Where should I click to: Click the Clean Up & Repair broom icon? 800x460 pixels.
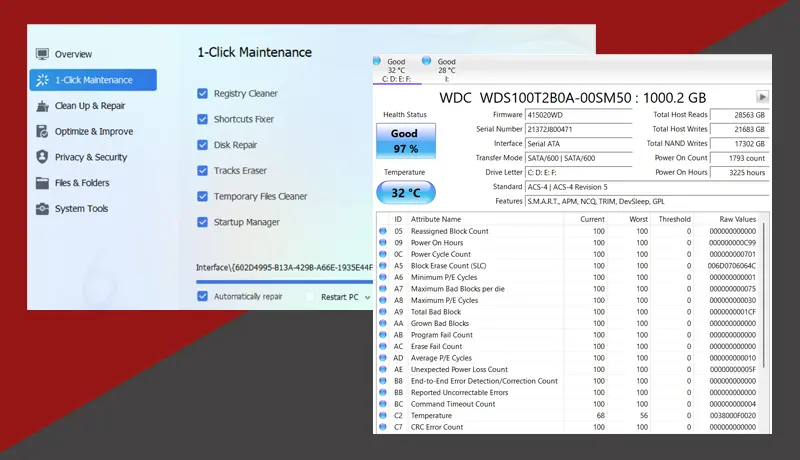(42, 106)
